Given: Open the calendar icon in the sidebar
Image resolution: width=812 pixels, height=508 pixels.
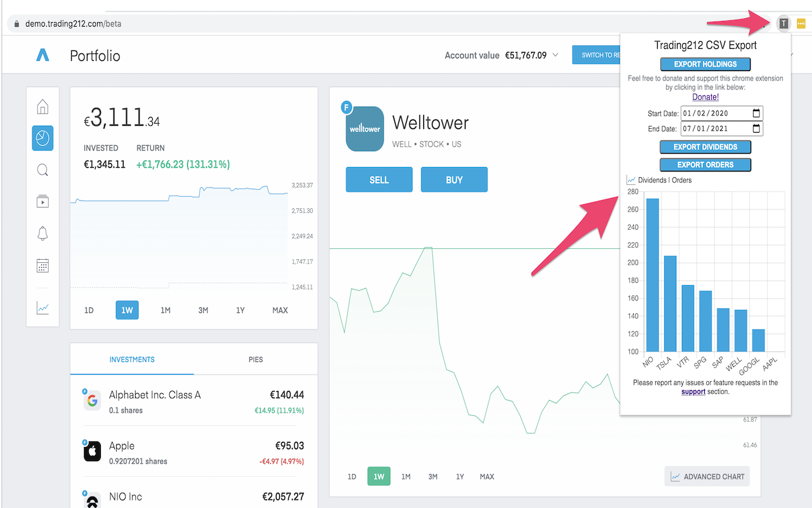Looking at the screenshot, I should click(42, 265).
